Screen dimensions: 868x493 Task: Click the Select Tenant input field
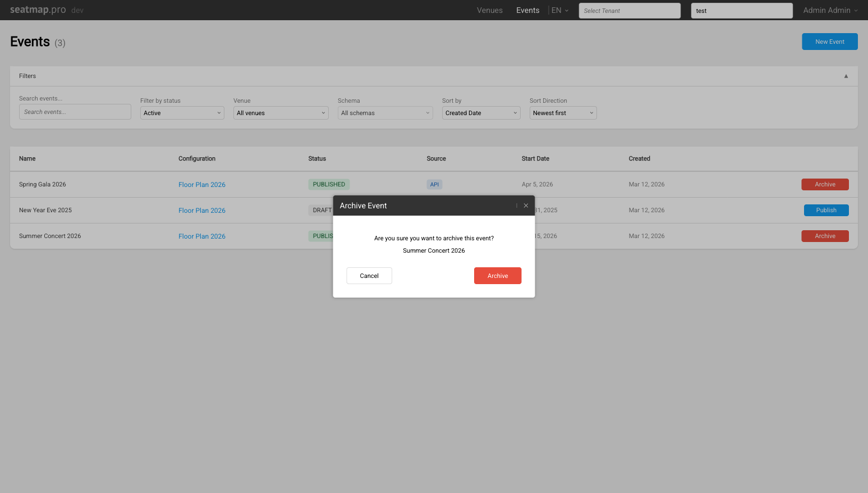pos(629,10)
